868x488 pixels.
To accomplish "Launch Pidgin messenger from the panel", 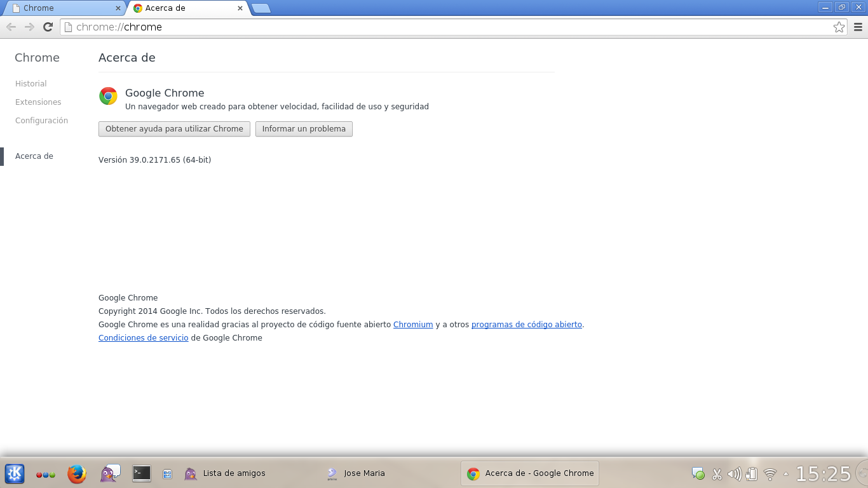I will coord(110,473).
